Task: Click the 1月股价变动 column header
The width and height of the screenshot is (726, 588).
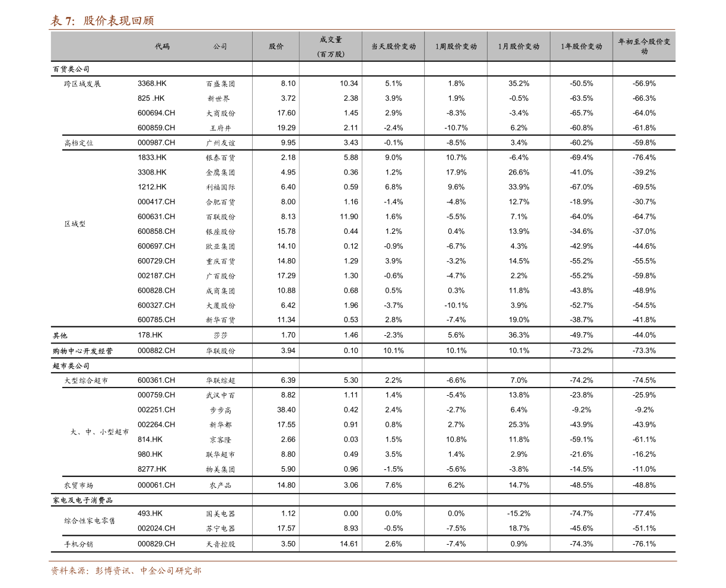Action: coord(518,46)
